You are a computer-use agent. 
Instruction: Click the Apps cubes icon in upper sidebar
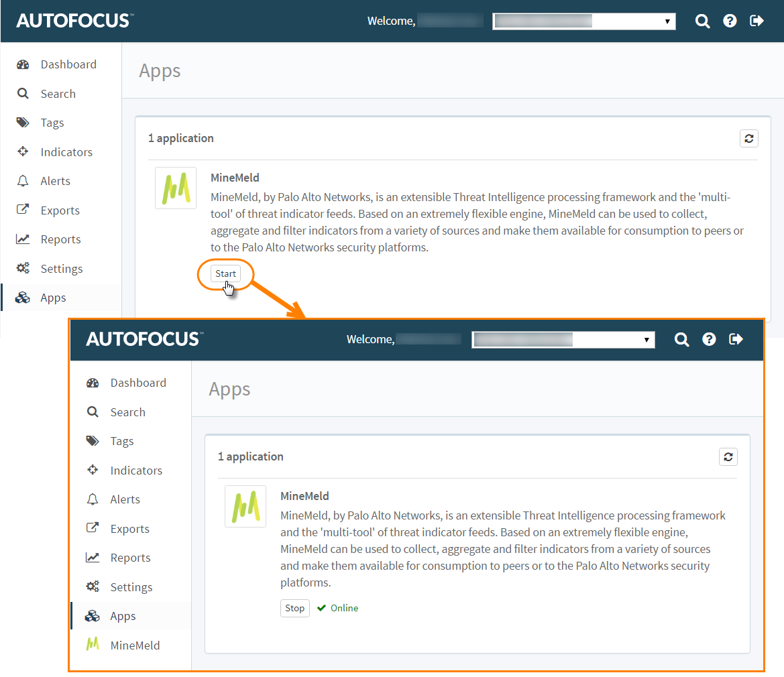pos(23,298)
